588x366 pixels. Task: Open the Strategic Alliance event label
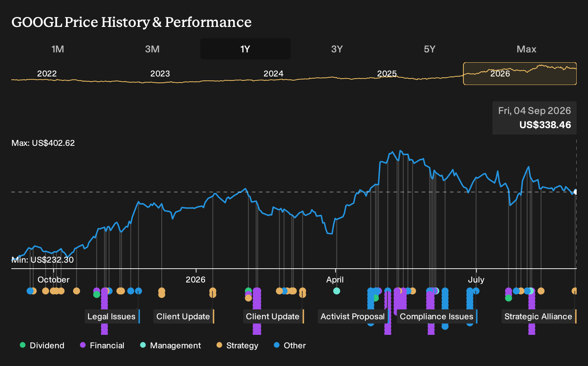pyautogui.click(x=539, y=316)
